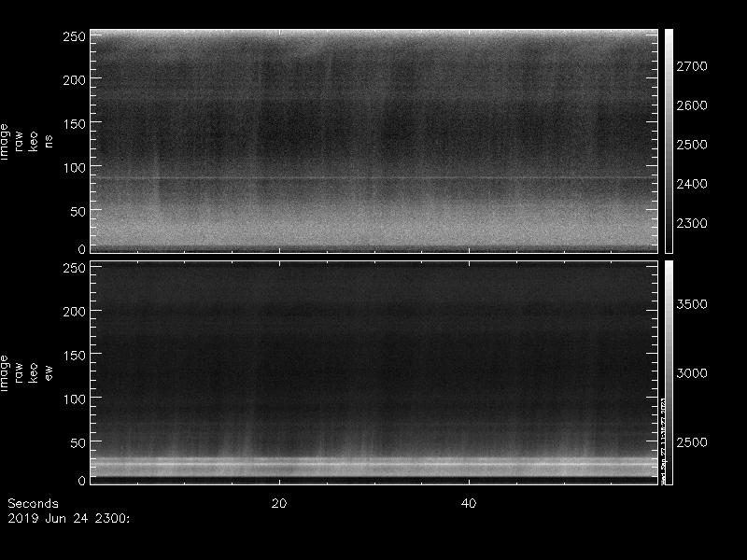Select the 3500 color bar label
The height and width of the screenshot is (560, 747).
(x=692, y=304)
